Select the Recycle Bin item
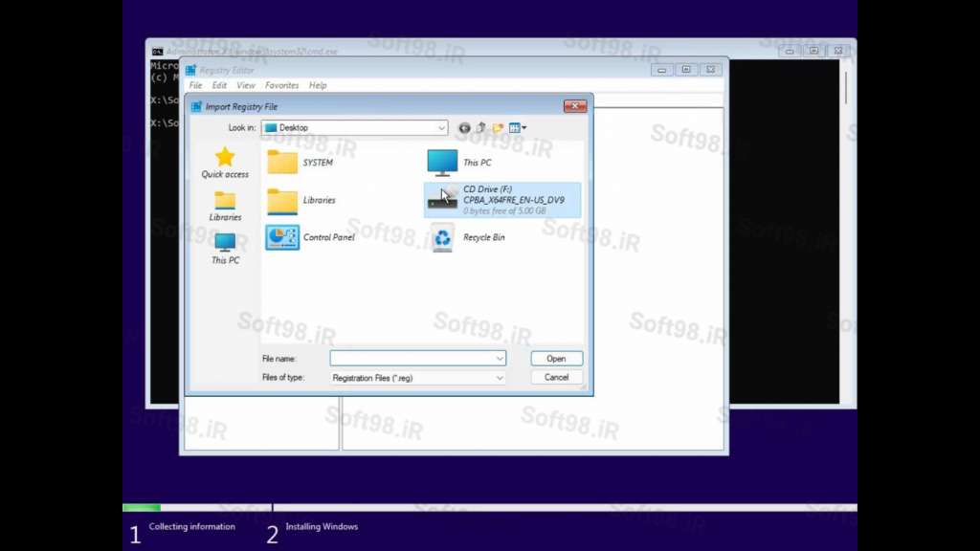 467,237
